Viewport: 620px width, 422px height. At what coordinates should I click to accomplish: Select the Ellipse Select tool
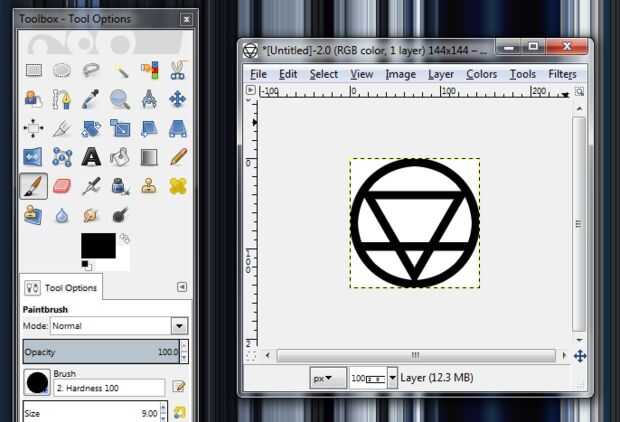tap(62, 70)
